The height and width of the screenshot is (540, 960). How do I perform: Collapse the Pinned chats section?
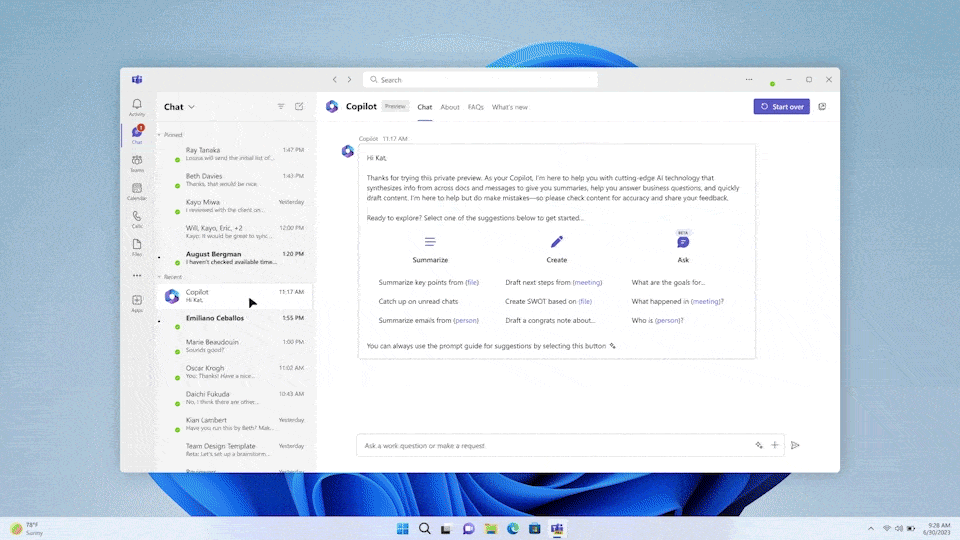click(159, 134)
